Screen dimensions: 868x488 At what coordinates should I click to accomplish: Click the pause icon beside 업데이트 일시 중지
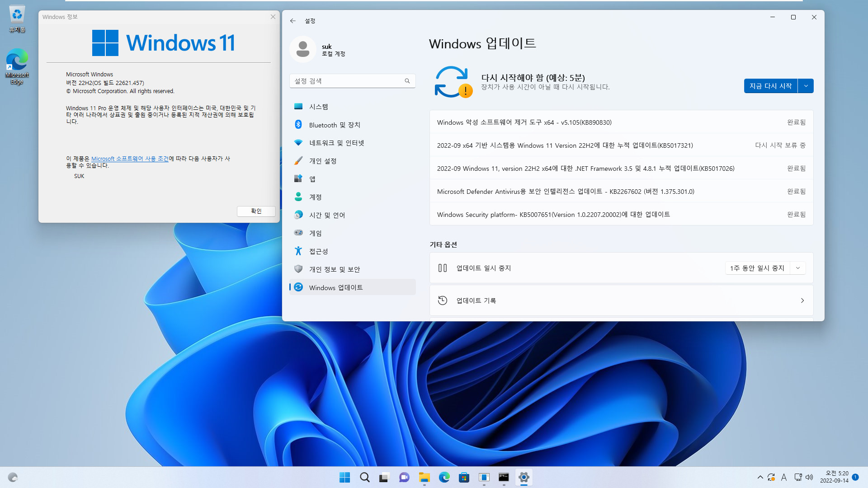coord(443,268)
